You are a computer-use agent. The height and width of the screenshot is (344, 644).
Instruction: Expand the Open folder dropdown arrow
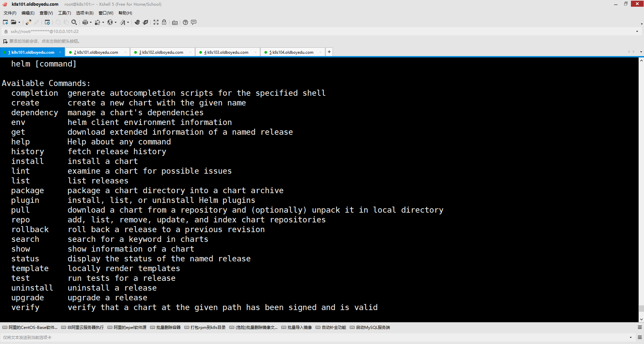click(19, 23)
